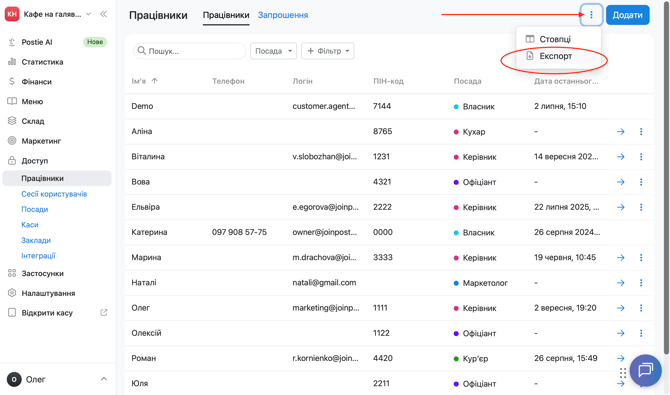Open the arrow for employee Марина
The image size is (670, 395).
click(x=621, y=258)
